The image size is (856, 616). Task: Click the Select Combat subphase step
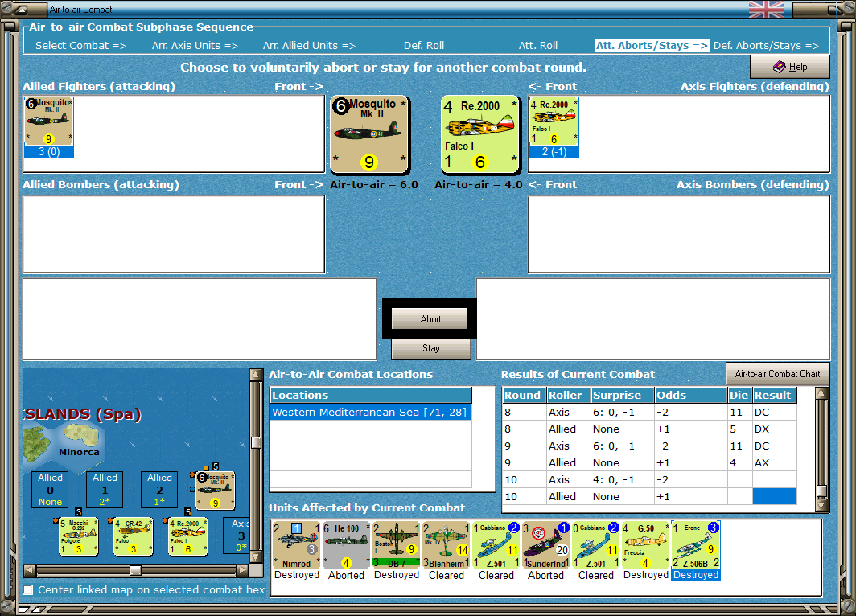pyautogui.click(x=80, y=46)
